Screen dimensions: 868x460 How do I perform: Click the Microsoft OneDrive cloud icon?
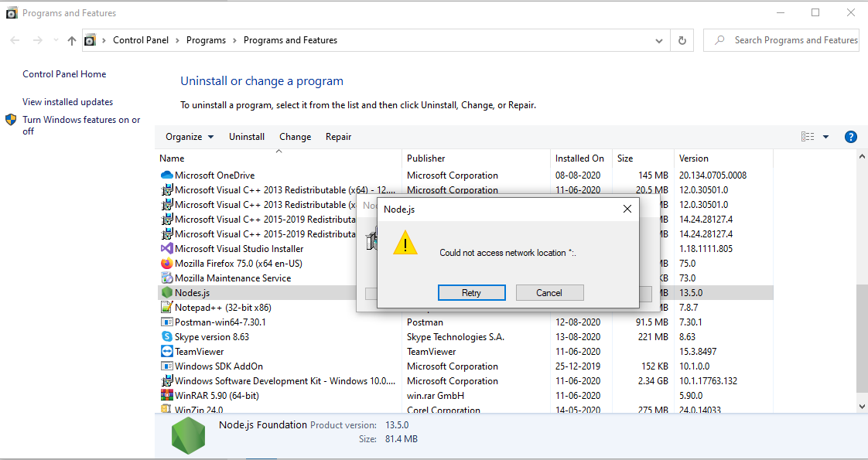click(166, 175)
